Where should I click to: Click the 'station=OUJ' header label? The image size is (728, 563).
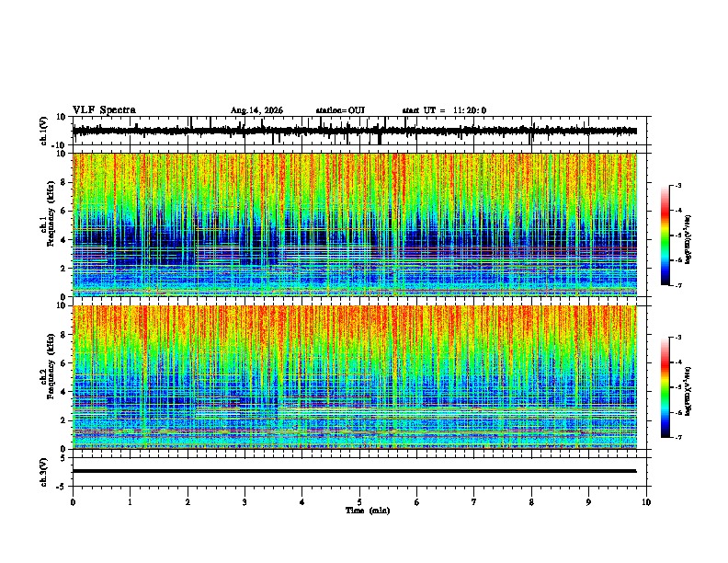(340, 110)
